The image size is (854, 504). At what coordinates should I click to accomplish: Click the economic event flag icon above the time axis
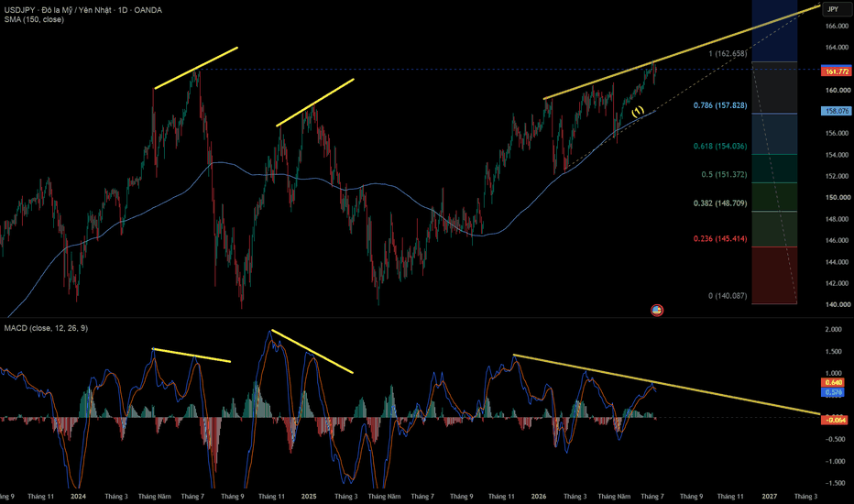pos(657,311)
